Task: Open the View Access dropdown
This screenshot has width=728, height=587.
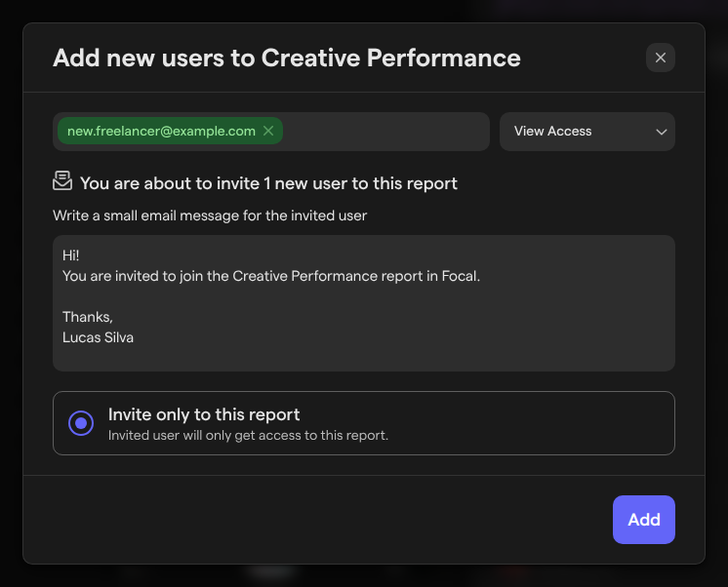Action: (586, 132)
